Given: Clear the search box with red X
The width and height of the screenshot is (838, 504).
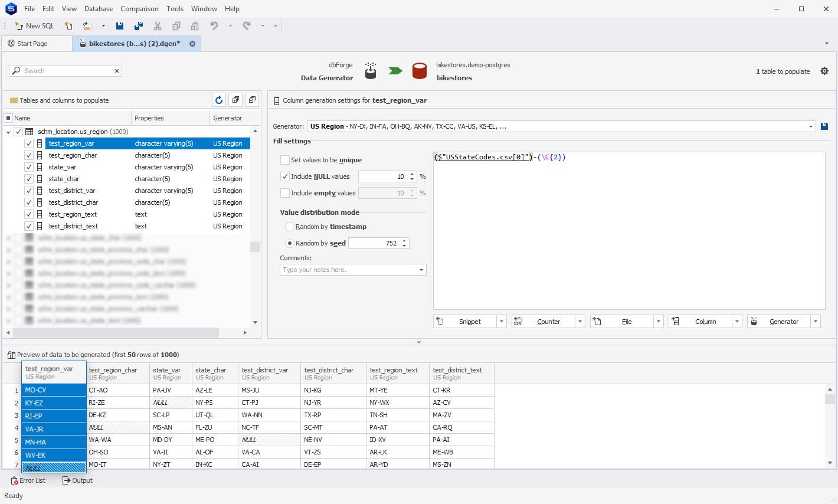Looking at the screenshot, I should tap(117, 71).
